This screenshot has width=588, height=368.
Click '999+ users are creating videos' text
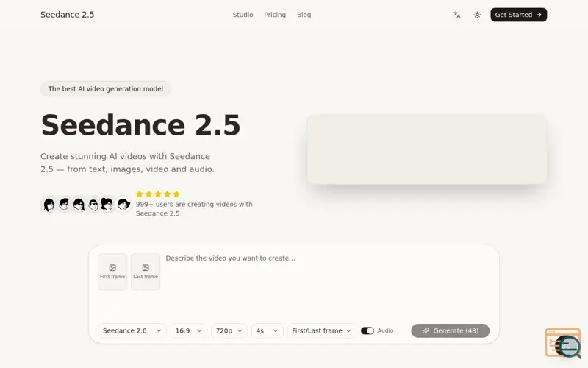tap(194, 209)
